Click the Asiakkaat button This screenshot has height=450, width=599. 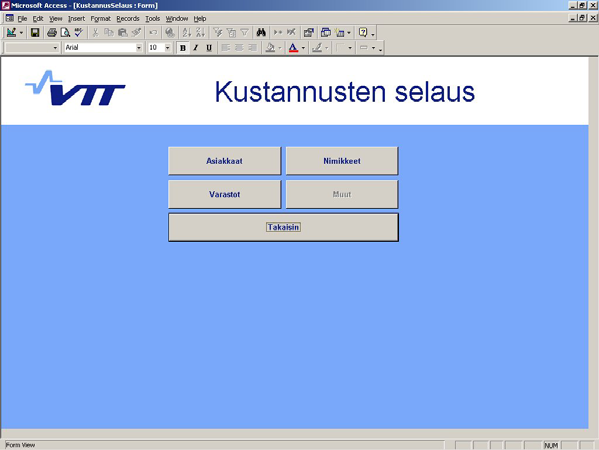pyautogui.click(x=225, y=161)
